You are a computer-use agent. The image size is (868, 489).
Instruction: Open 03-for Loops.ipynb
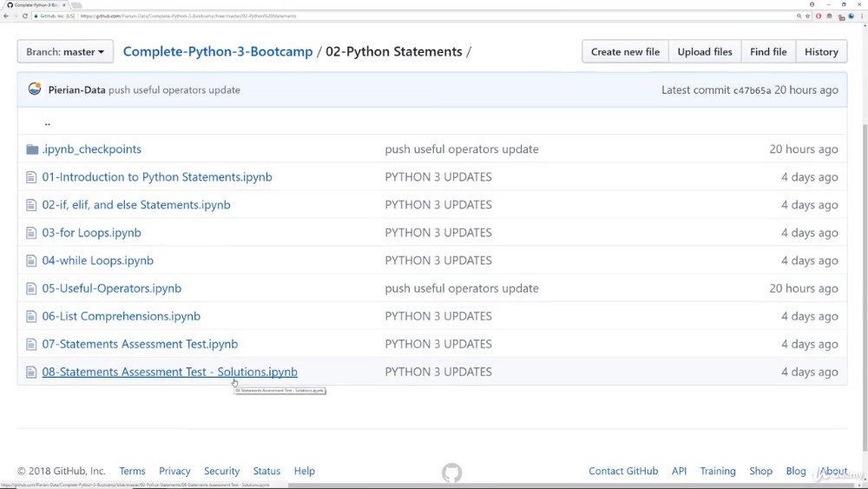click(x=91, y=233)
